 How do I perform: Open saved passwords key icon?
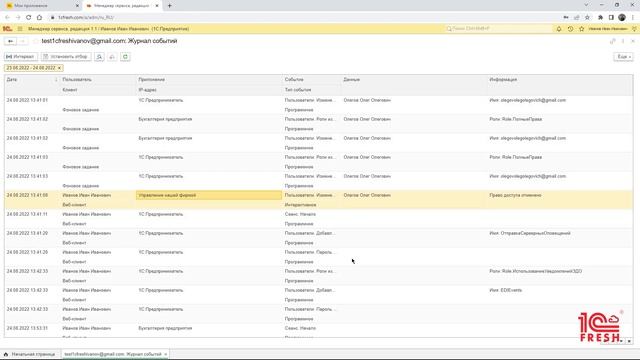(566, 18)
